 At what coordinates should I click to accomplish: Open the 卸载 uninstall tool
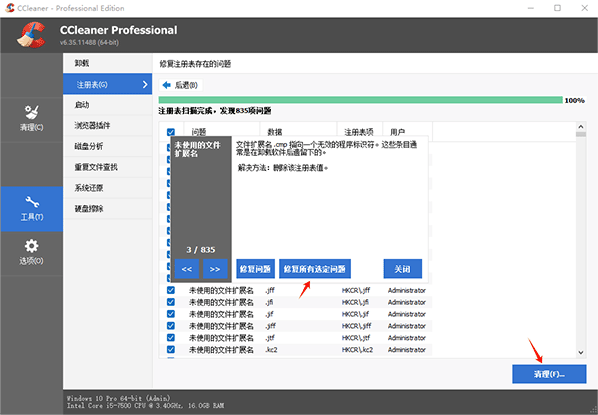click(108, 63)
